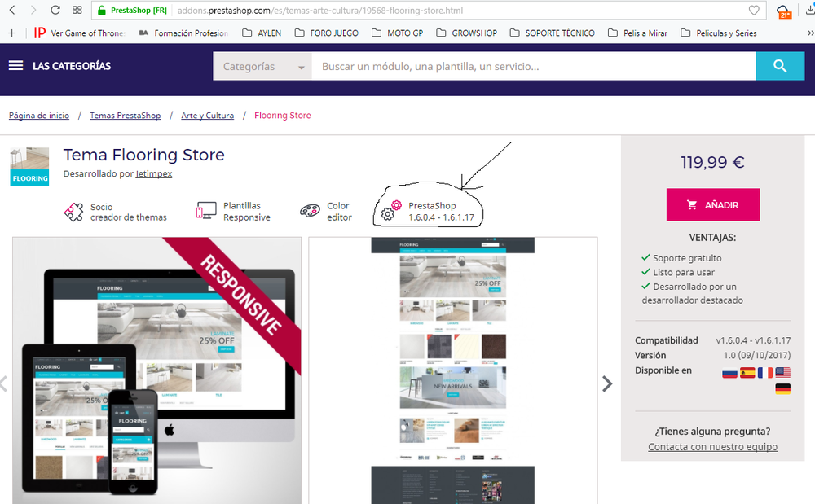Select the Color editor palette icon
Image resolution: width=815 pixels, height=504 pixels.
pyautogui.click(x=310, y=210)
